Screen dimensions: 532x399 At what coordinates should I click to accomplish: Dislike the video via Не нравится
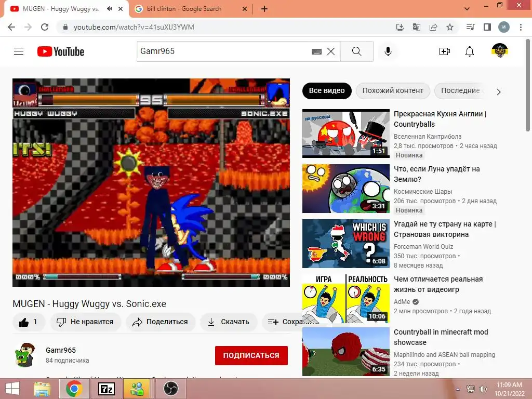tap(85, 322)
